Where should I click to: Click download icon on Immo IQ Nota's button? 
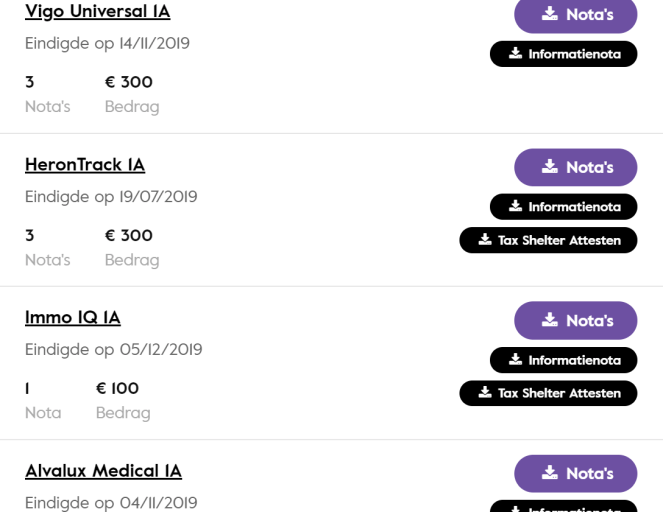click(x=550, y=320)
